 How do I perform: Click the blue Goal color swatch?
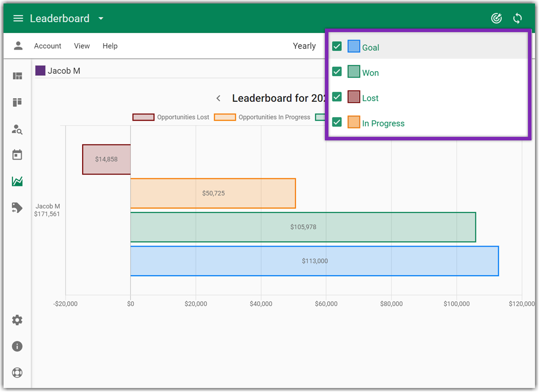pyautogui.click(x=353, y=47)
